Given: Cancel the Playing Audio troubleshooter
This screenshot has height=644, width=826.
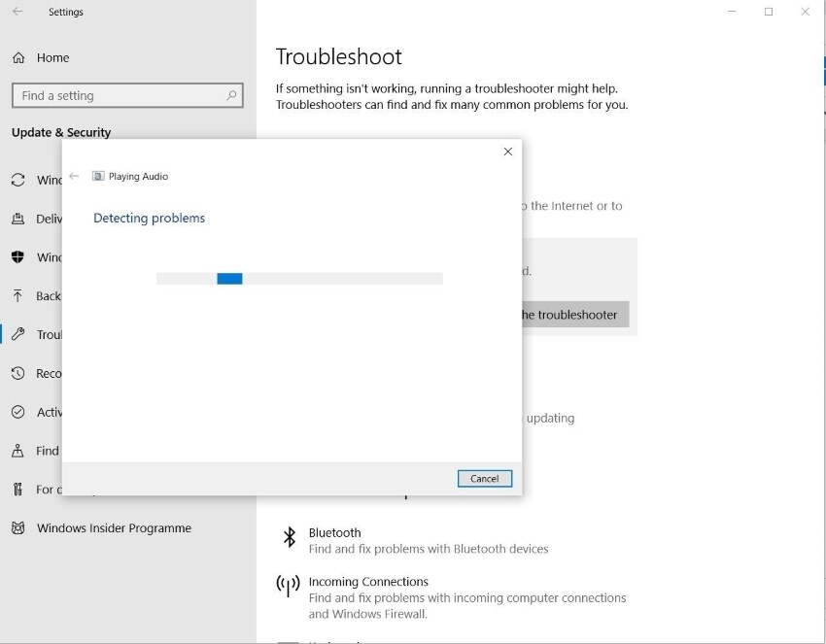Looking at the screenshot, I should pyautogui.click(x=485, y=479).
